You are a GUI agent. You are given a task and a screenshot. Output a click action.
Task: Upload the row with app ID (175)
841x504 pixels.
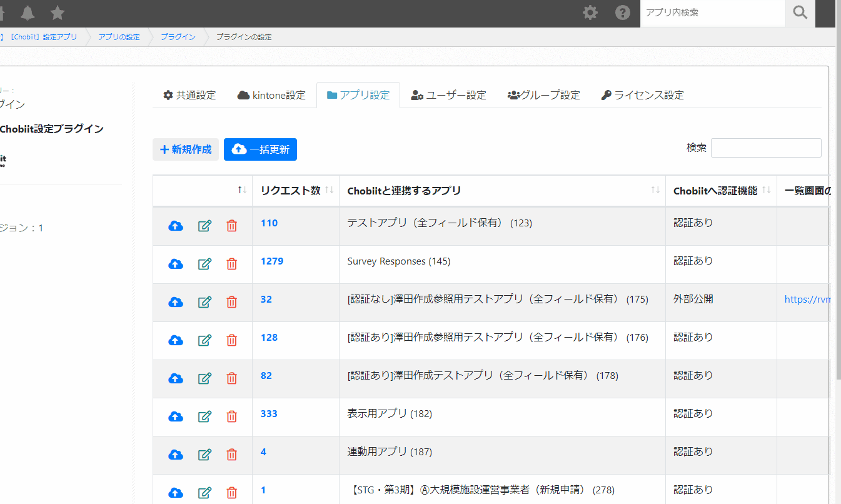point(176,302)
